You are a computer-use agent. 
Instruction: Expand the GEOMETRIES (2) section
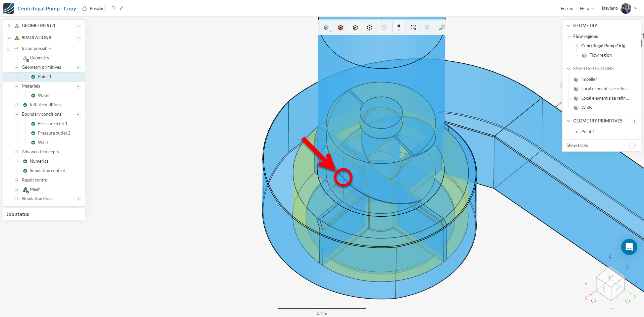click(9, 26)
